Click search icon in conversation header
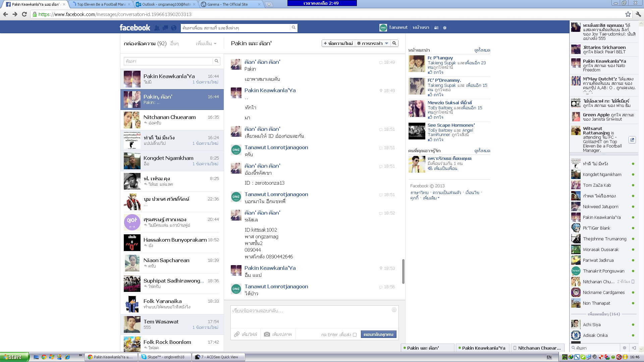The width and height of the screenshot is (644, 362). [x=394, y=43]
